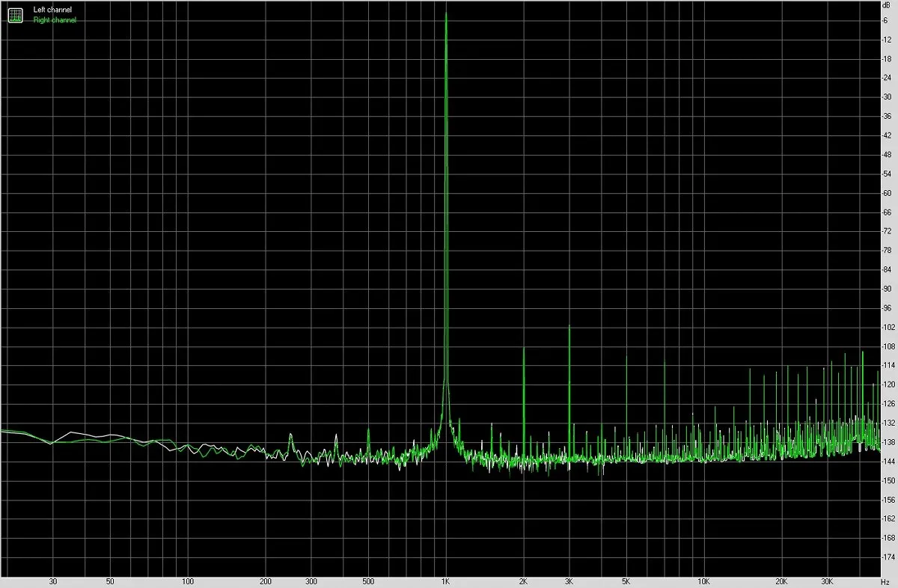
Task: Click the -144 dB axis label
Action: click(x=889, y=462)
